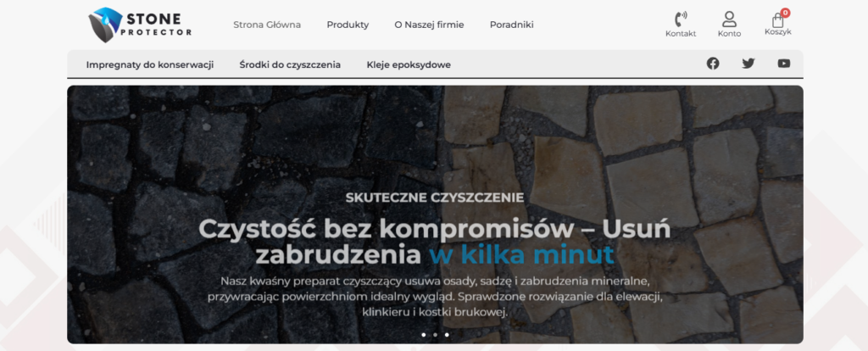Open the Koszyk shopping bag icon
The image size is (868, 351).
pos(777,19)
